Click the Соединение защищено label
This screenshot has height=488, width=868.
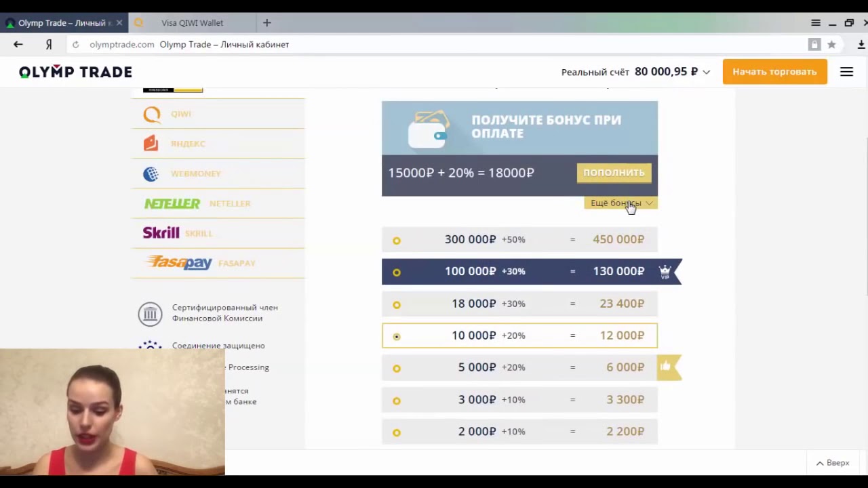[x=218, y=346]
